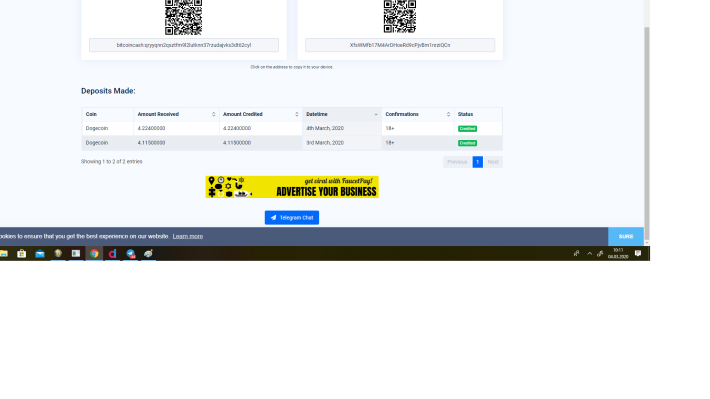Open the gold coin app in taskbar
The height and width of the screenshot is (399, 710).
click(58, 254)
